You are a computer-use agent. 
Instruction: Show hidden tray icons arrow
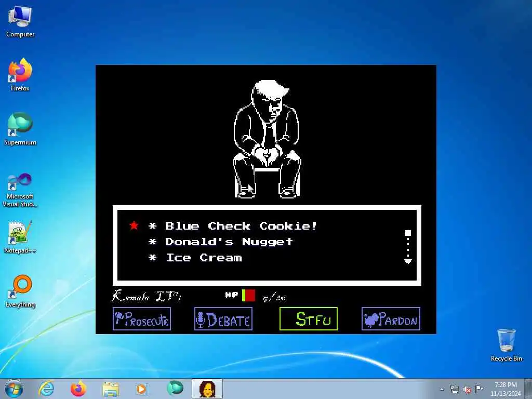[442, 389]
